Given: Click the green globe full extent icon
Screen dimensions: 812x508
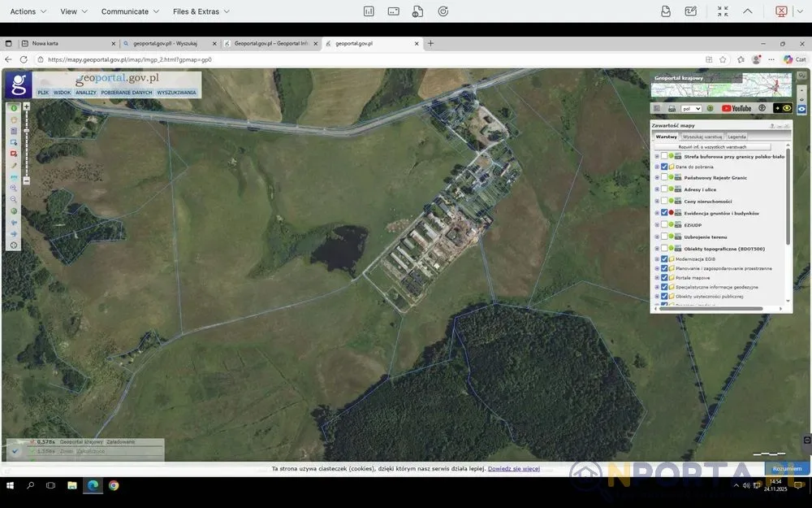Looking at the screenshot, I should (14, 211).
